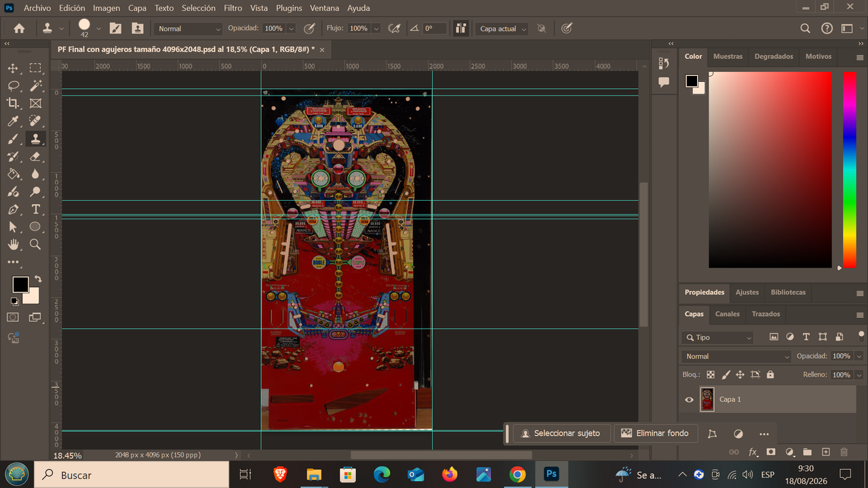Swap foreground and background colors

(x=38, y=279)
